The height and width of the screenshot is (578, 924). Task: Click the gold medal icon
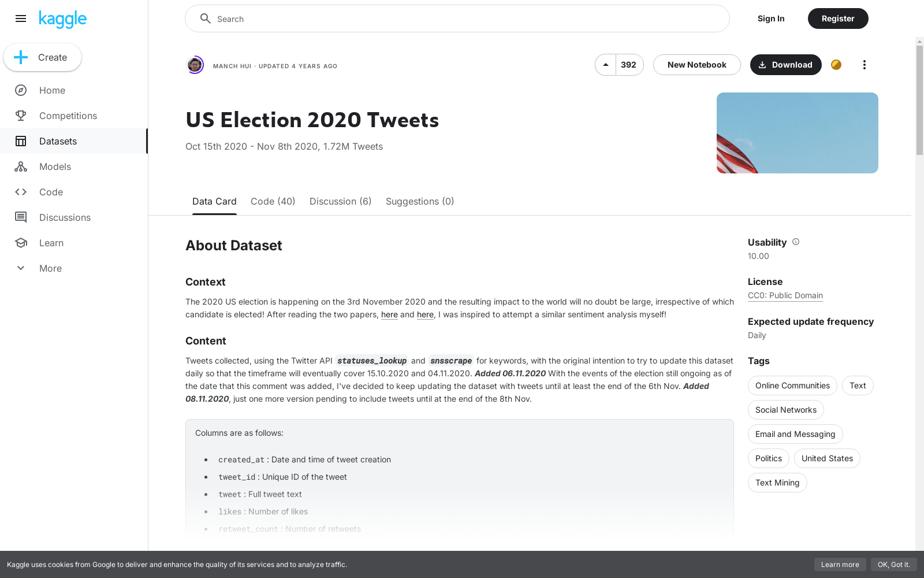tap(836, 65)
